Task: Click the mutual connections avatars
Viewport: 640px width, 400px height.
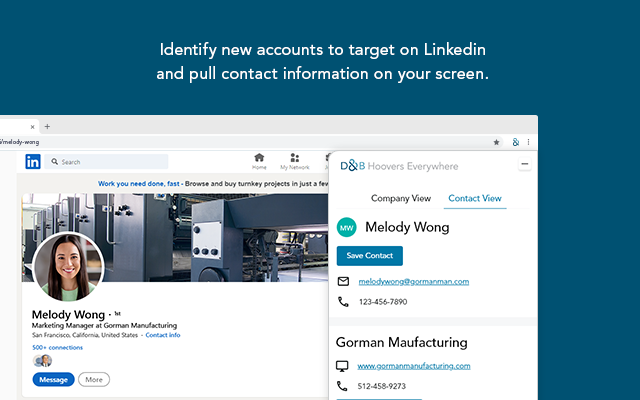Action: 42,361
